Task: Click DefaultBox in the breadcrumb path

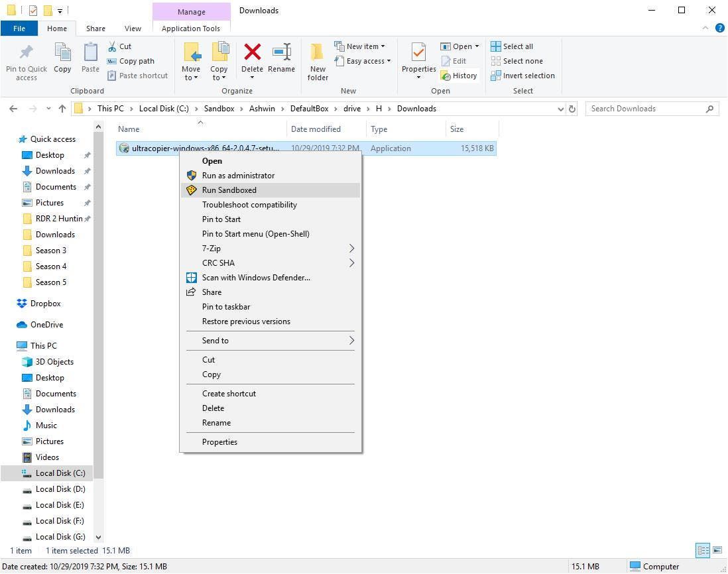Action: (x=309, y=109)
